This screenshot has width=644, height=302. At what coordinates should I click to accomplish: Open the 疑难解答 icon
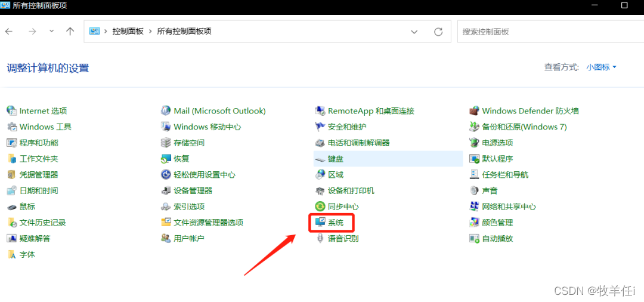(12, 238)
